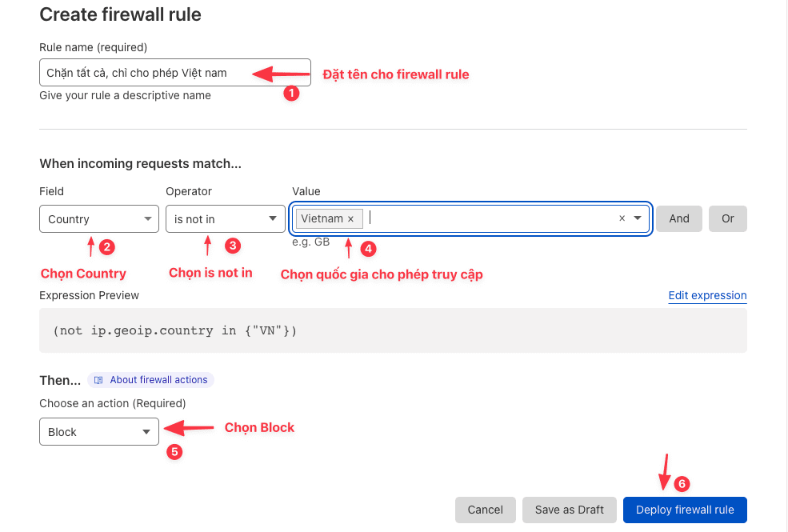This screenshot has width=788, height=532.
Task: Click the And button
Action: point(679,218)
